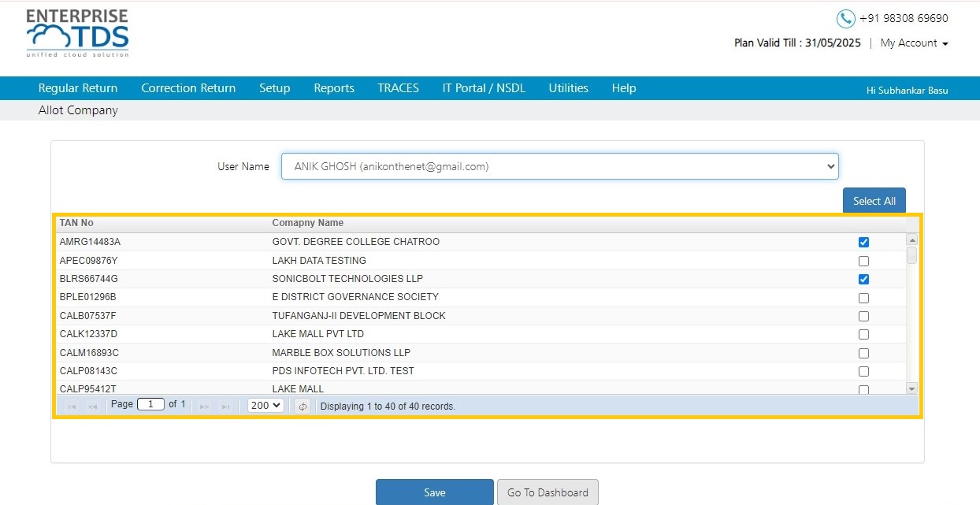Open the TRACES menu
The height and width of the screenshot is (505, 980).
click(x=398, y=88)
